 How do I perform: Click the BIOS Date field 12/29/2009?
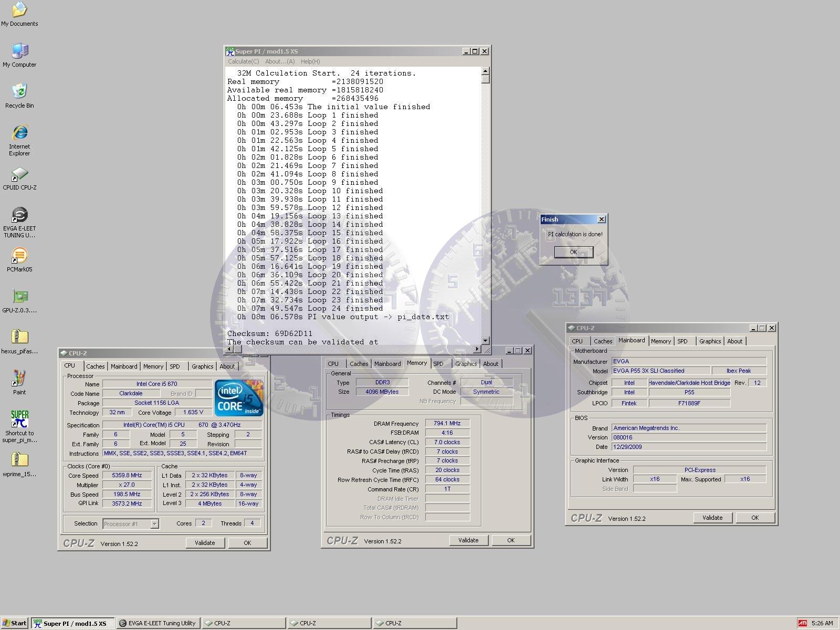(x=689, y=447)
